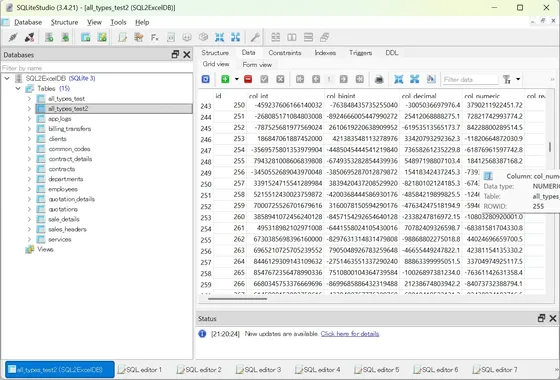
Task: Expand the billing_transfers table node
Action: pos(29,129)
